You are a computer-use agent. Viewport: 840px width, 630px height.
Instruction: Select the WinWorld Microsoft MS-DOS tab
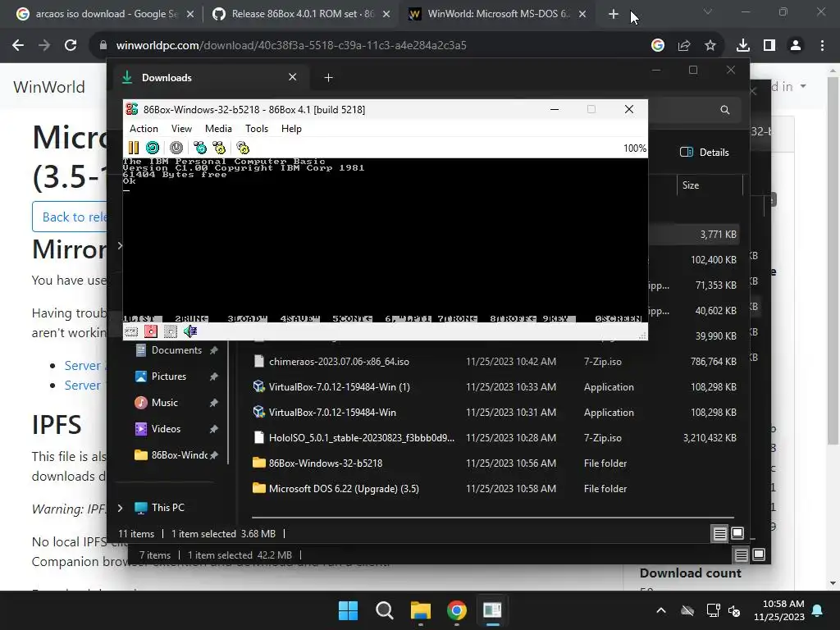coord(497,14)
